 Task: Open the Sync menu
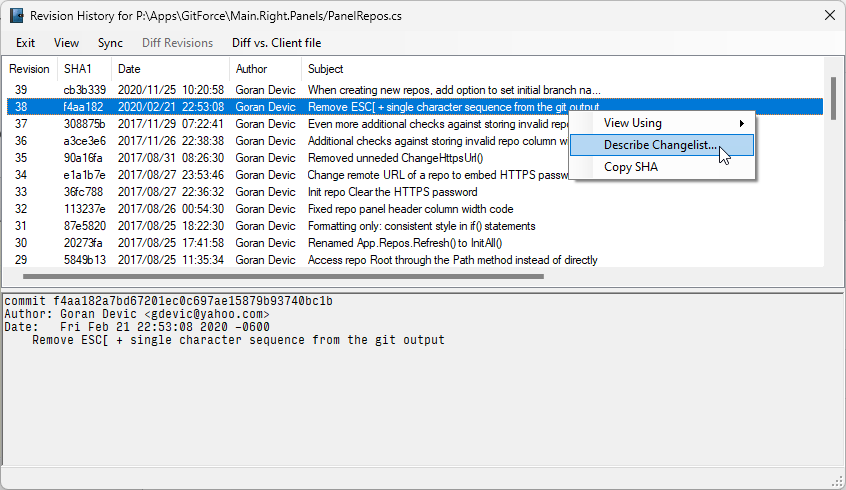click(110, 43)
